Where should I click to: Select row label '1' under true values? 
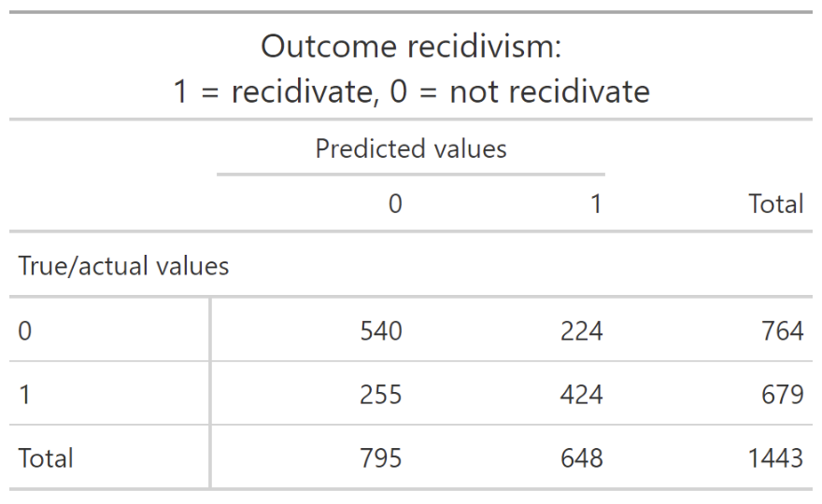24,394
